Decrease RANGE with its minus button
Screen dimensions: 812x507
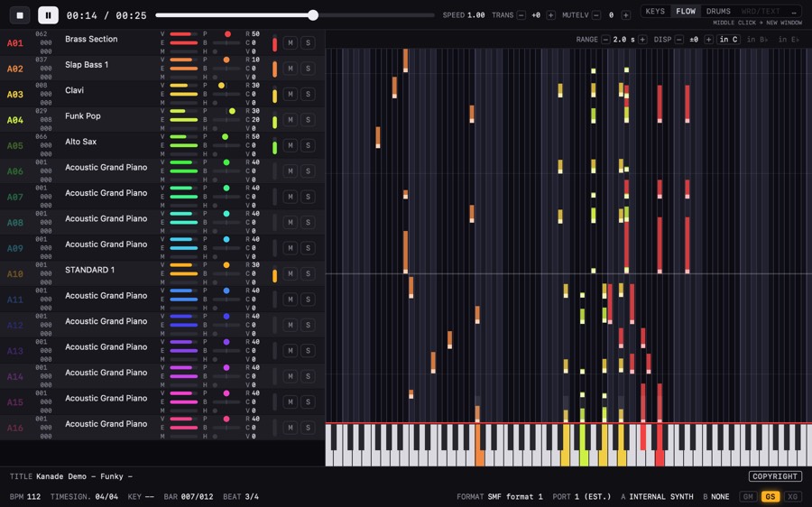point(605,40)
